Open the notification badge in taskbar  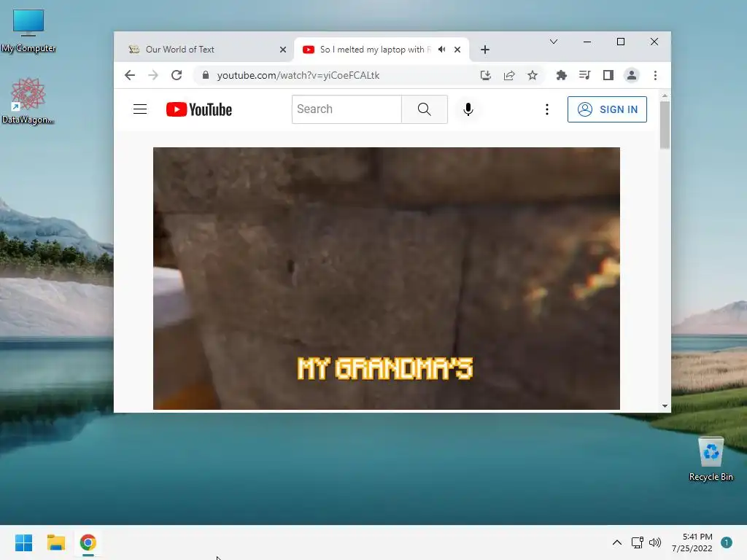726,542
